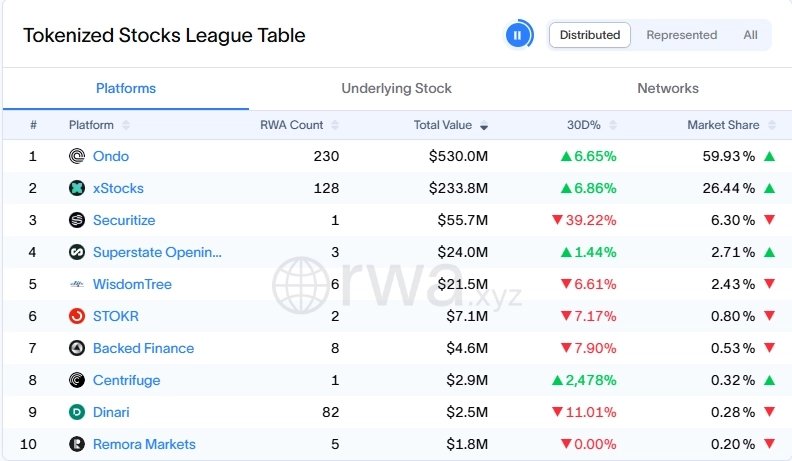Click the Ondo platform logo icon
792x461 pixels.
[77, 156]
